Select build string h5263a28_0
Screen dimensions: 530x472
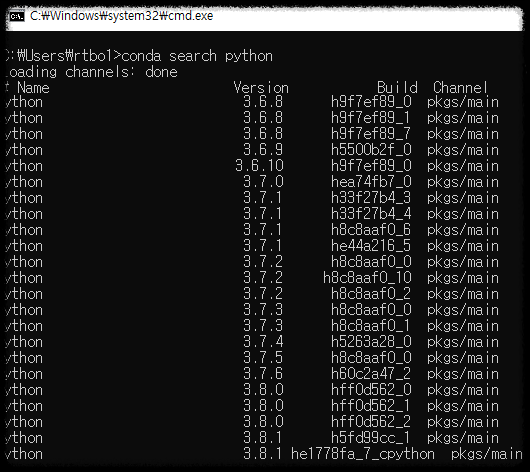point(371,342)
